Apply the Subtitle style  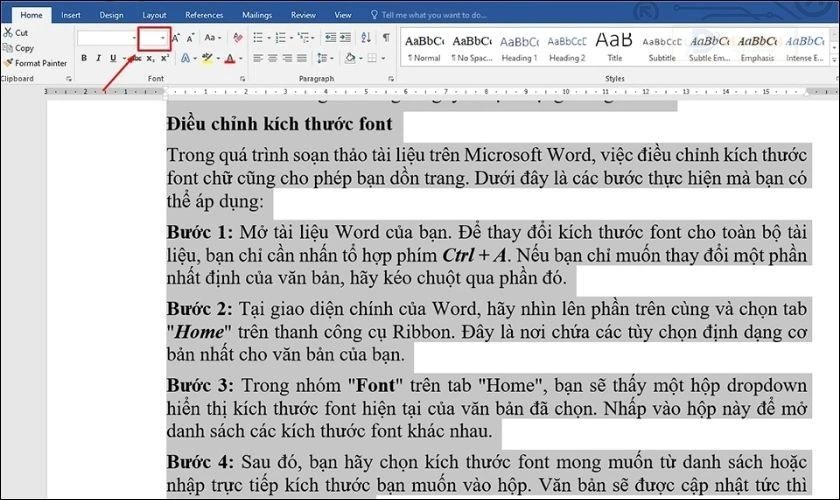[662, 48]
